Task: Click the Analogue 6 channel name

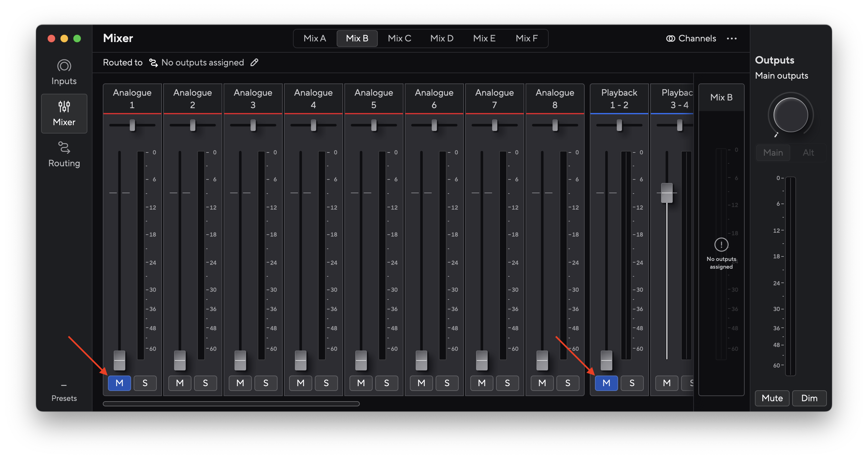Action: 434,99
